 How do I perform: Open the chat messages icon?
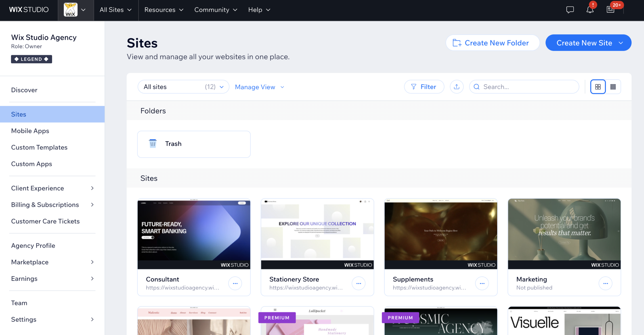point(570,10)
